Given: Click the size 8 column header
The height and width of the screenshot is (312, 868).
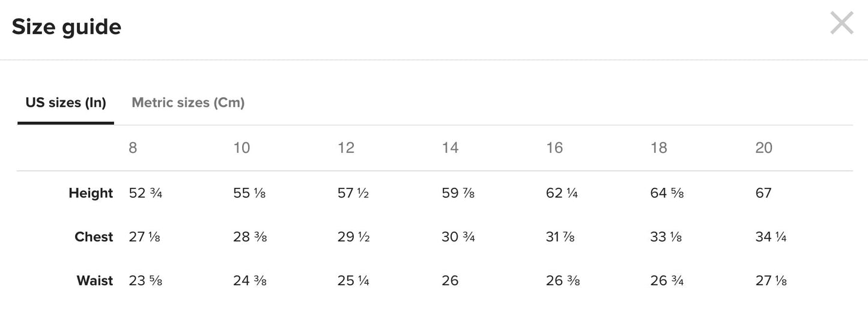Looking at the screenshot, I should 133,148.
